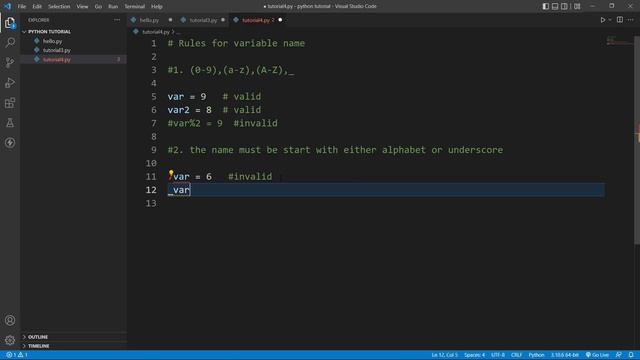Toggle the secondary side bar visibility
The height and width of the screenshot is (360, 640).
pyautogui.click(x=564, y=6)
